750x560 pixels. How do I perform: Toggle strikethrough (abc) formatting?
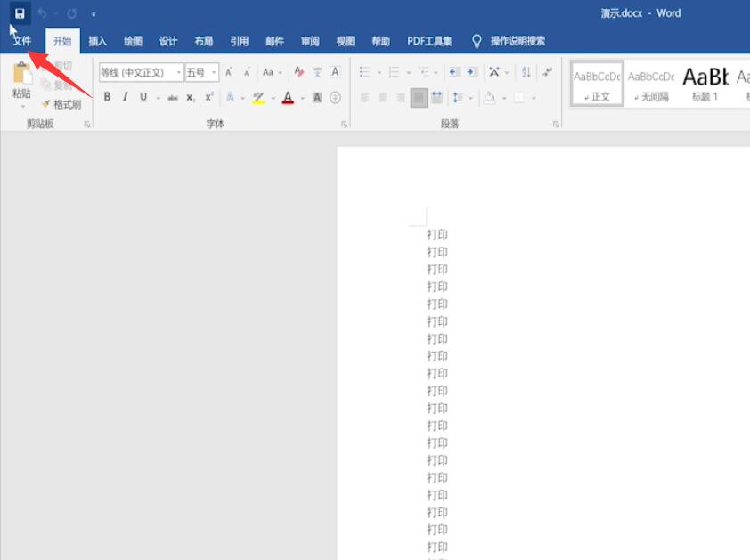coord(173,98)
